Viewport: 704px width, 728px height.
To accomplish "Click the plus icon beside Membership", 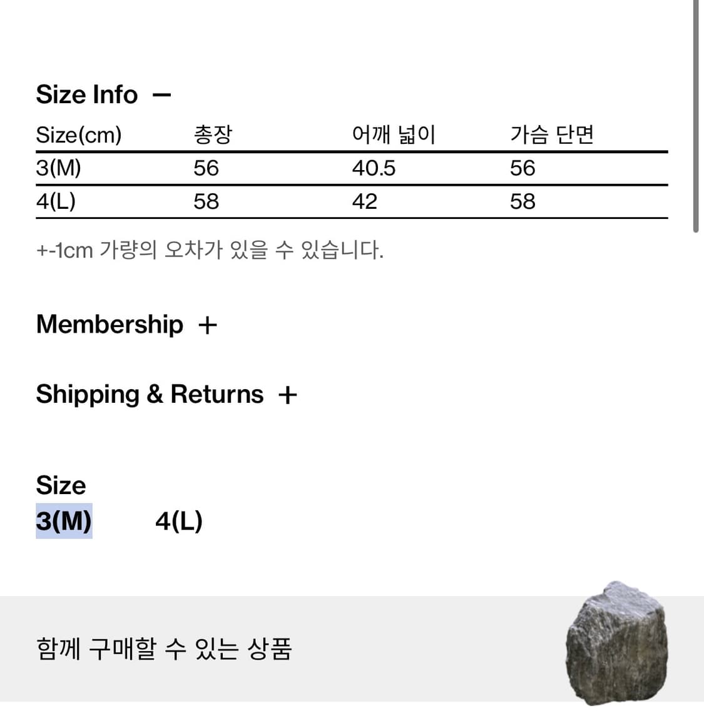I will coord(207,325).
